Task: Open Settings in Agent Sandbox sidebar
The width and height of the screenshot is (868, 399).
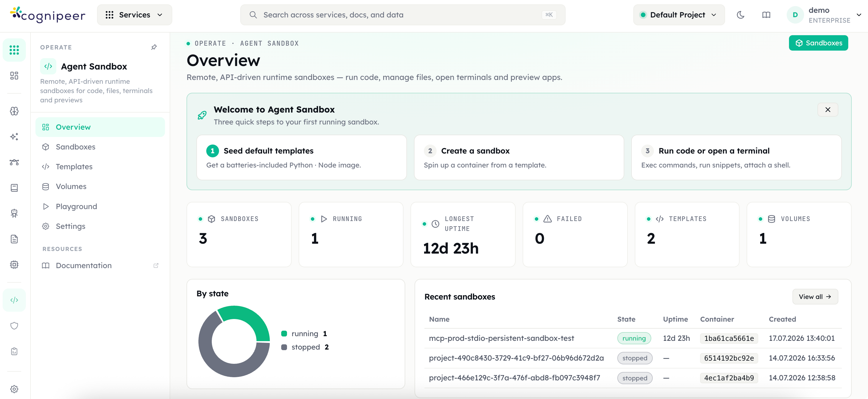Action: coord(100,226)
